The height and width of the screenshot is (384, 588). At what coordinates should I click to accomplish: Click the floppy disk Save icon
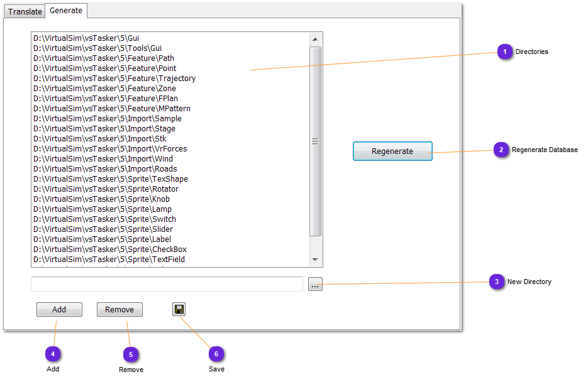[179, 309]
